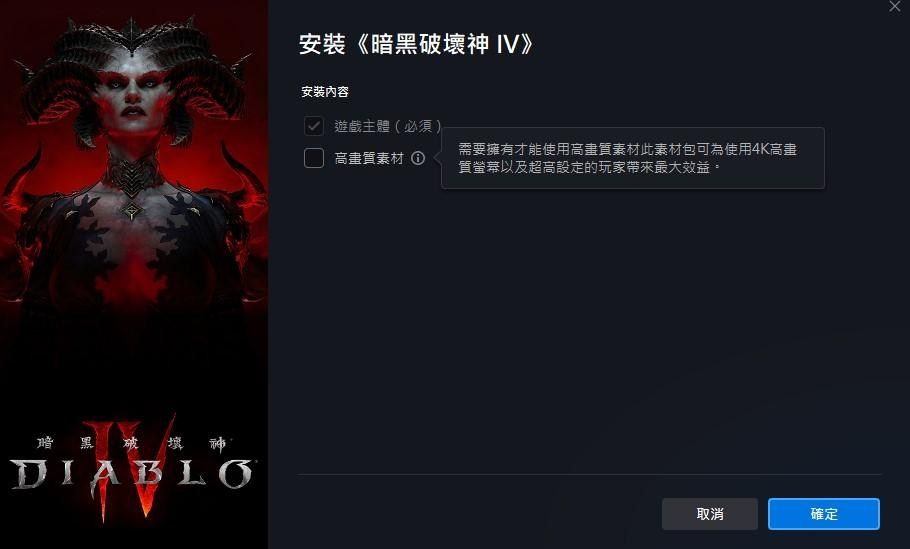Click Lilith's face in the artwork
The image size is (910, 549).
pos(133,96)
